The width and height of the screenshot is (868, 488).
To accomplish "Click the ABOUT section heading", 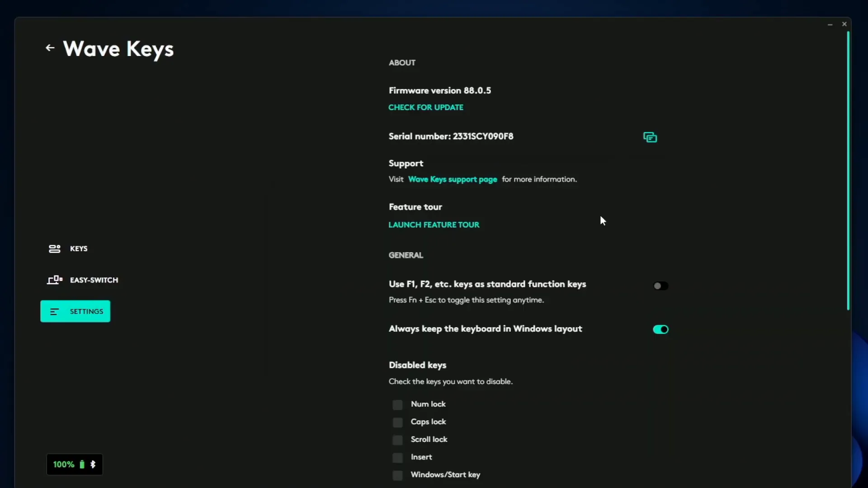I will pyautogui.click(x=402, y=63).
